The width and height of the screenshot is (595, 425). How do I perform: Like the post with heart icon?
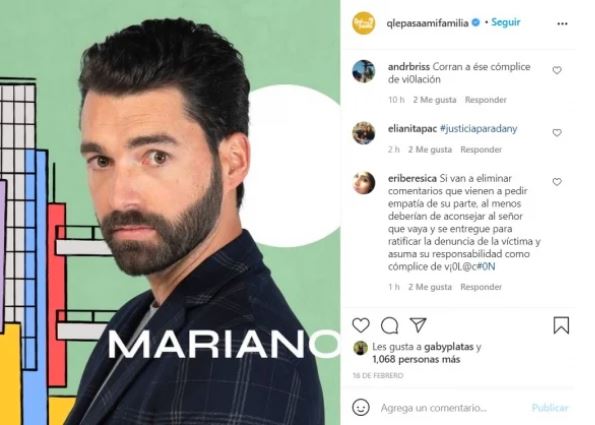pyautogui.click(x=360, y=325)
